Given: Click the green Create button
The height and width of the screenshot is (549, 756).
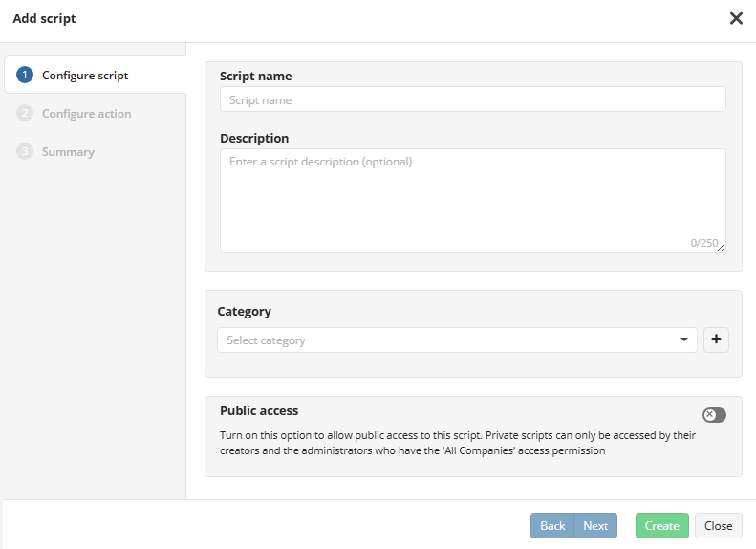Looking at the screenshot, I should click(661, 525).
